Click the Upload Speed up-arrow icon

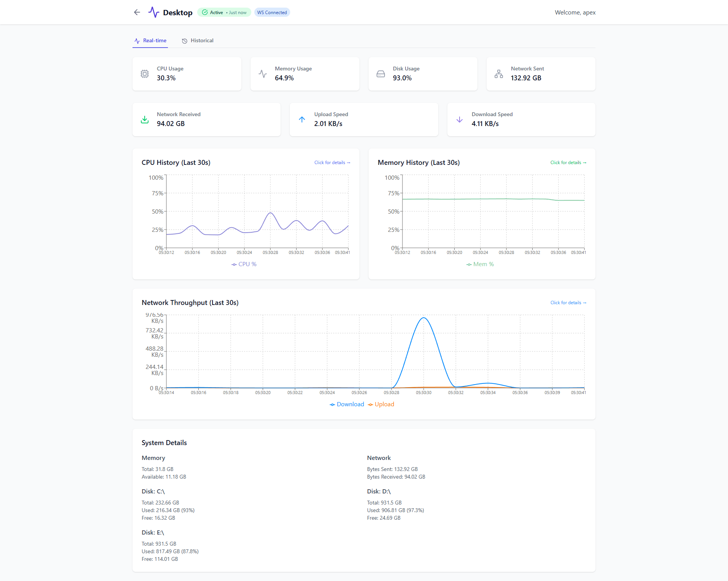[302, 120]
